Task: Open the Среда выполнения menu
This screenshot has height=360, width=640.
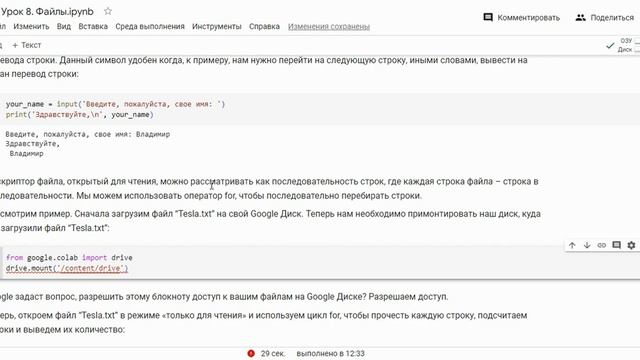Action: pyautogui.click(x=150, y=27)
